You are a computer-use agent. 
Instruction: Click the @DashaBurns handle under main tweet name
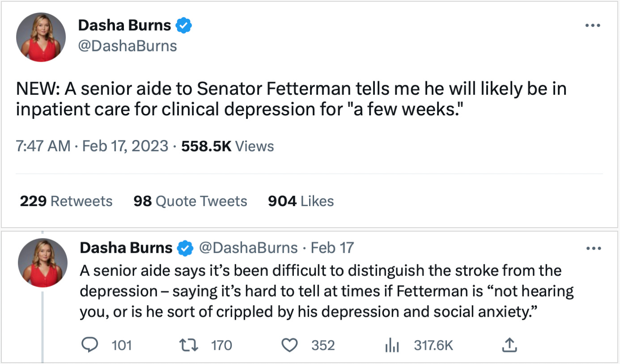coord(127,46)
